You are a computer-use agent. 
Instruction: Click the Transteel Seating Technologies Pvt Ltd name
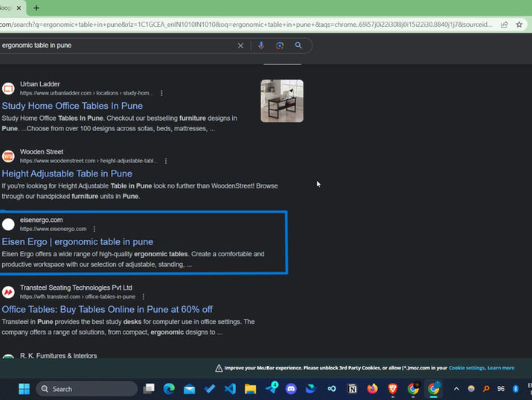click(x=76, y=288)
